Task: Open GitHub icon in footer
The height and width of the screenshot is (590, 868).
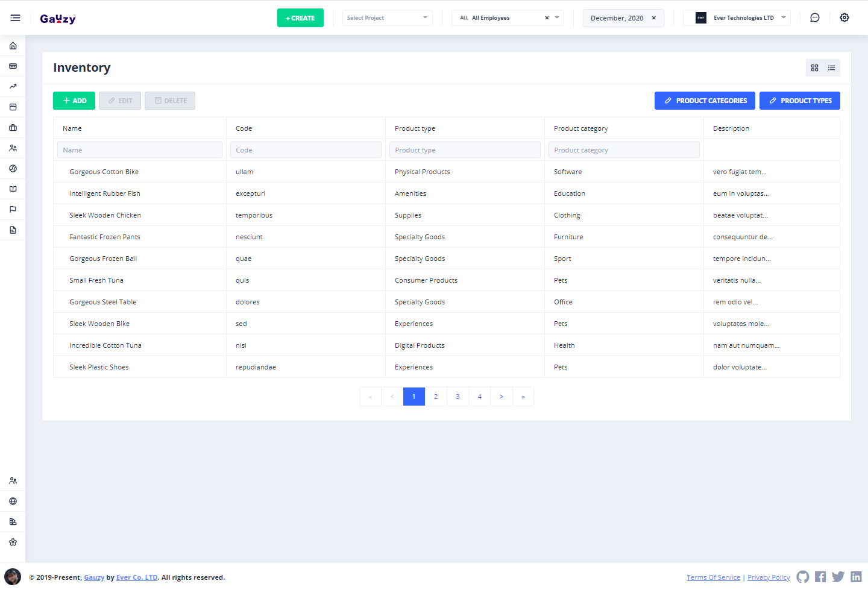Action: pos(802,577)
